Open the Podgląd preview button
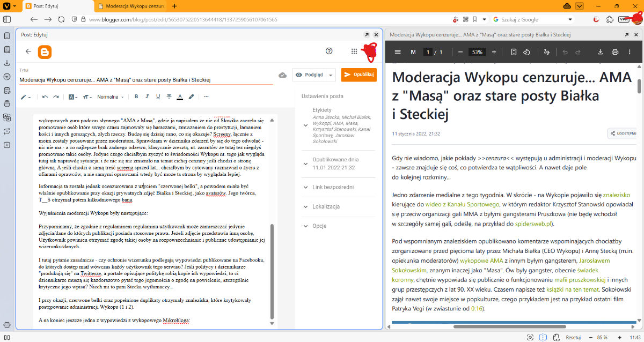 point(309,75)
